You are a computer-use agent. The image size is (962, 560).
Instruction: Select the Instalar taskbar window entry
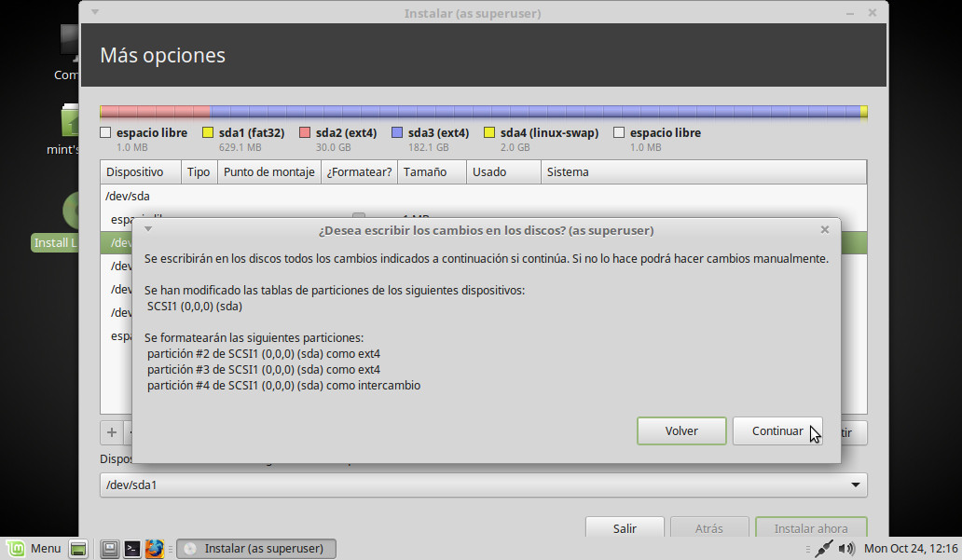(x=255, y=549)
